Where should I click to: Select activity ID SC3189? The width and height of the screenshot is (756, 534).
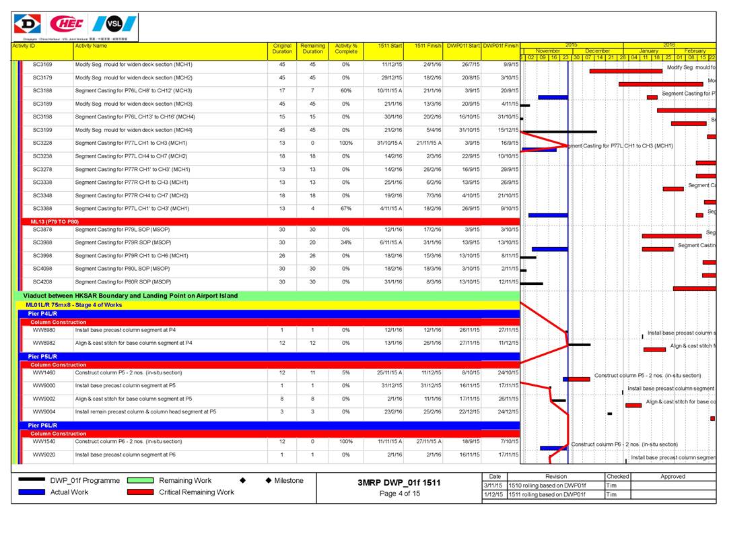pyautogui.click(x=42, y=104)
